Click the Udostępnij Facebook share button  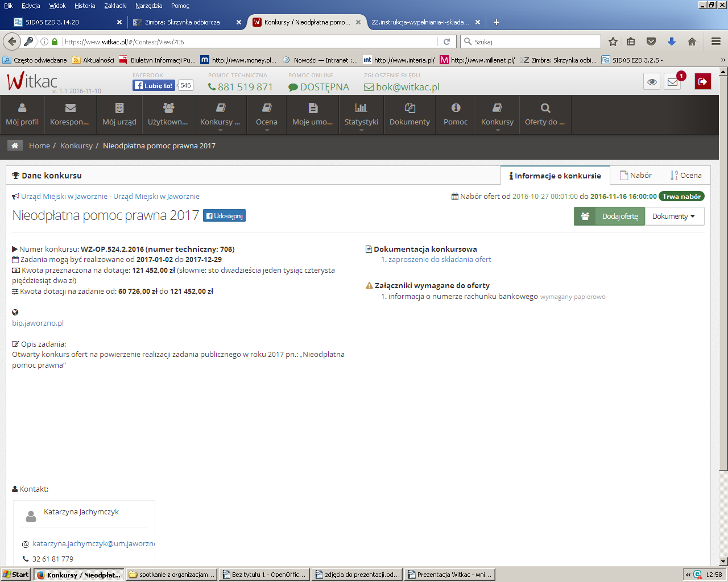coord(224,216)
